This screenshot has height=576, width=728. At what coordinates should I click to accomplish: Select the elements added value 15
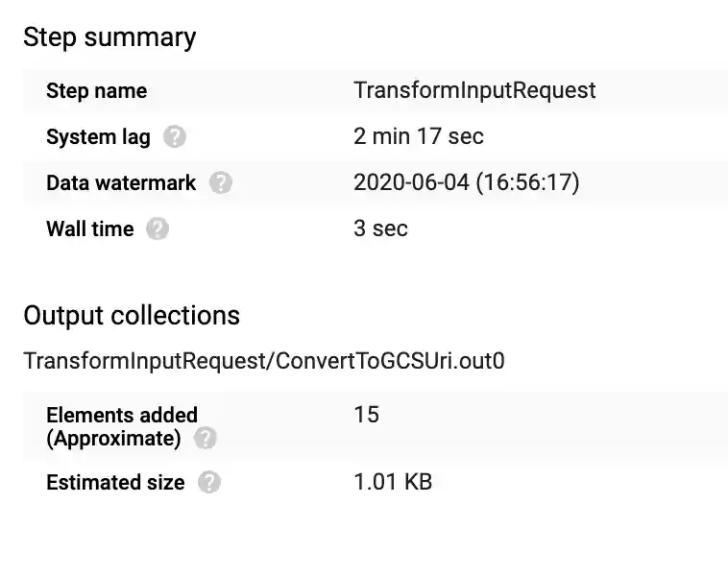click(x=366, y=415)
